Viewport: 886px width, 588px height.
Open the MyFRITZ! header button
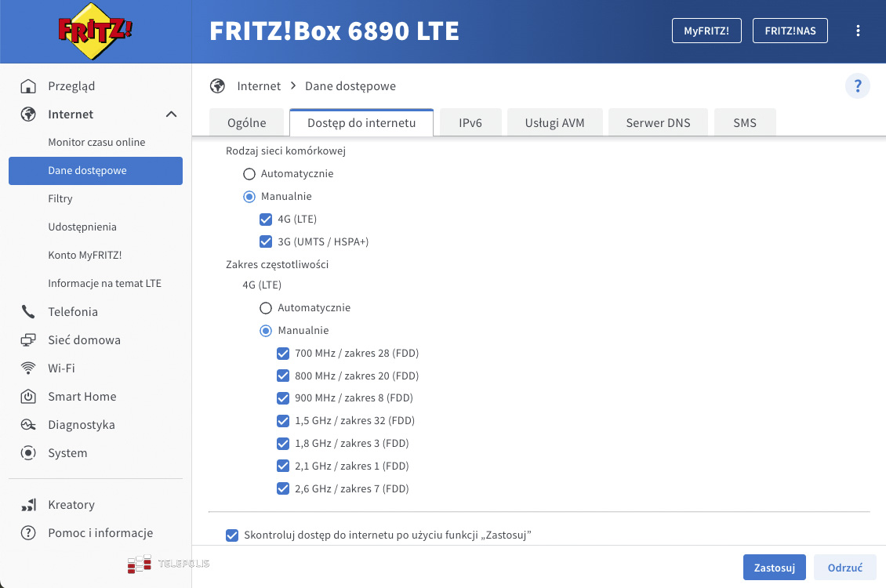click(x=706, y=31)
